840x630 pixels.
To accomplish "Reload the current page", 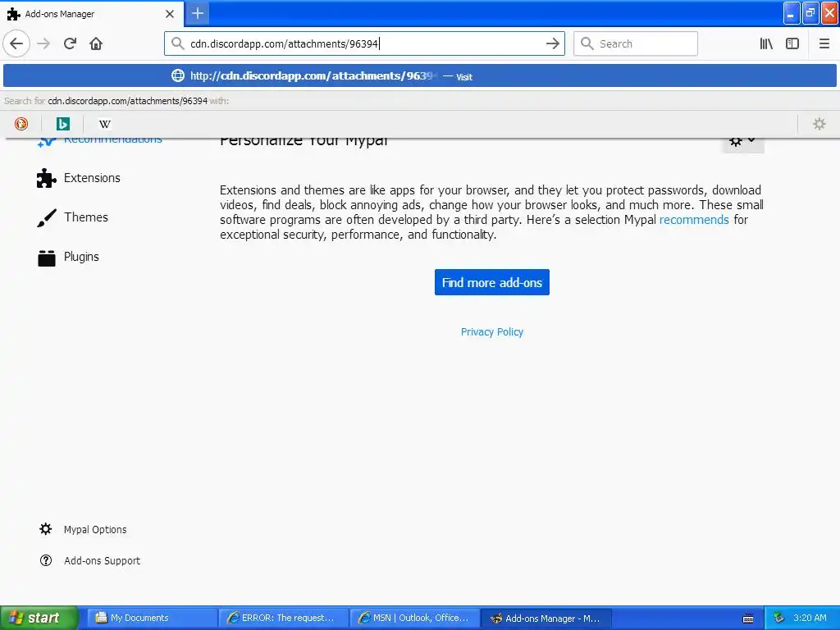I will tap(71, 43).
